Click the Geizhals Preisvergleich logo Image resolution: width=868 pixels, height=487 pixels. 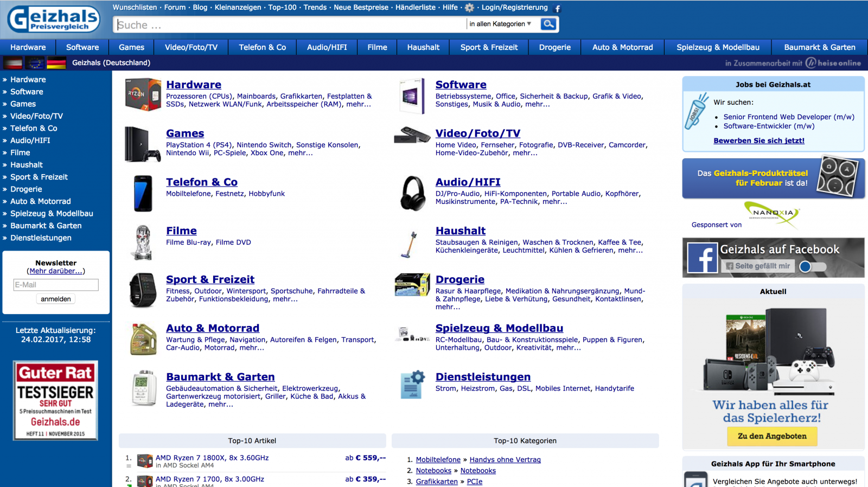click(53, 19)
